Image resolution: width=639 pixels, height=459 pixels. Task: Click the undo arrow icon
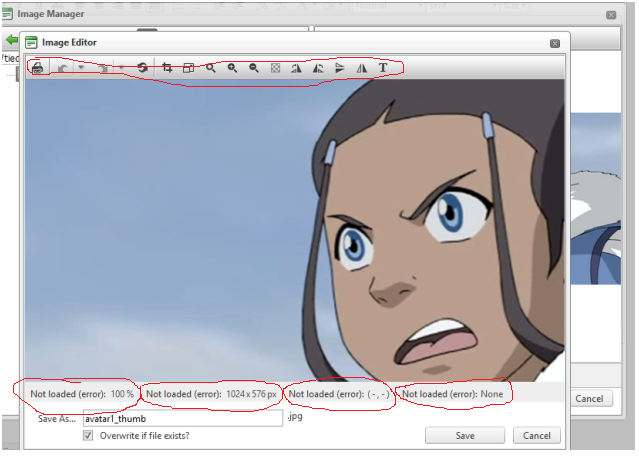62,68
